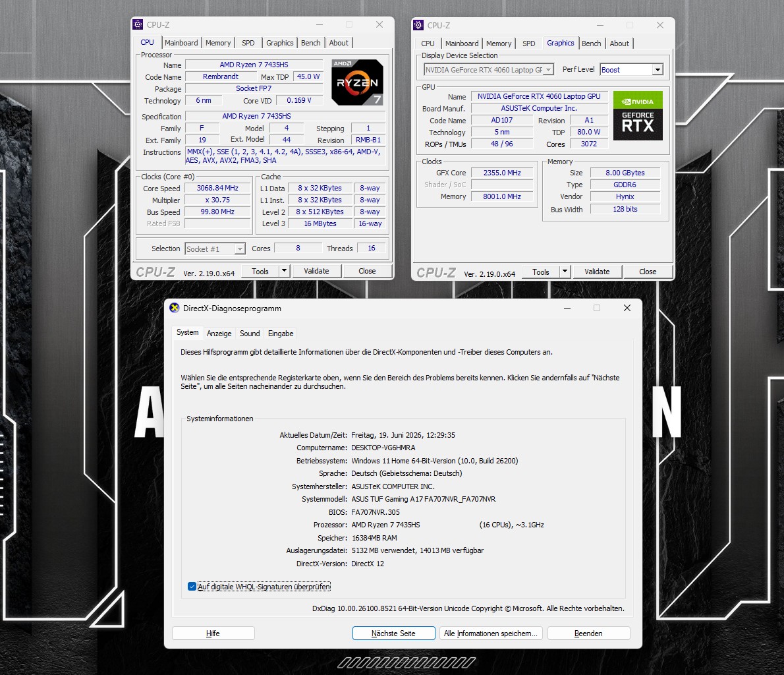The height and width of the screenshot is (675, 784).
Task: Click the Bus Width value 128 bits
Action: coord(625,209)
